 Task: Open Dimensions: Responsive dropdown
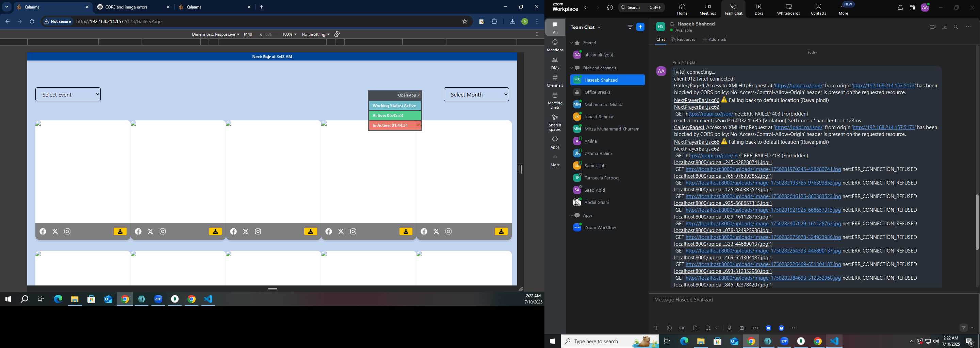click(215, 34)
